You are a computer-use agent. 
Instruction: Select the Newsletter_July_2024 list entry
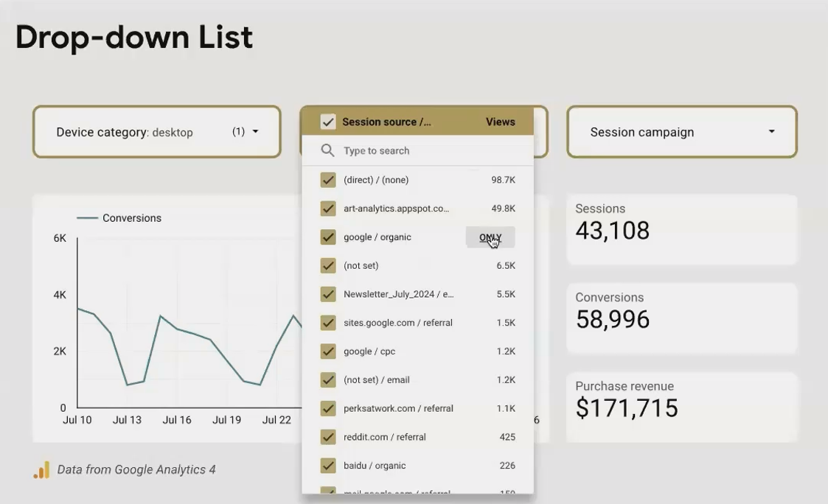pos(417,294)
